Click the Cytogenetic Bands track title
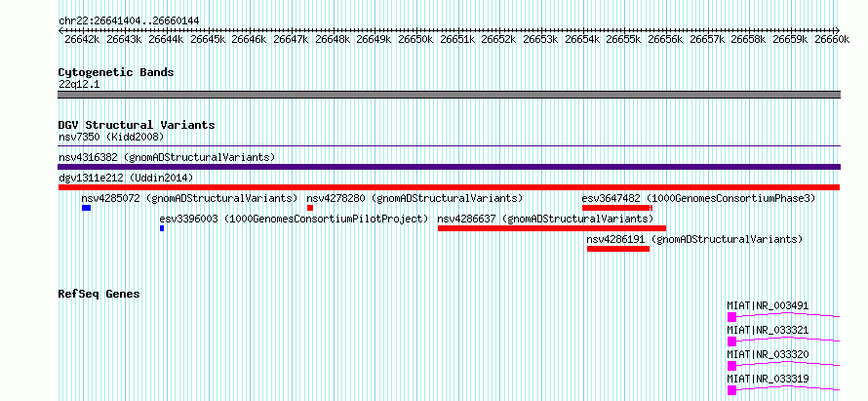 click(x=116, y=72)
